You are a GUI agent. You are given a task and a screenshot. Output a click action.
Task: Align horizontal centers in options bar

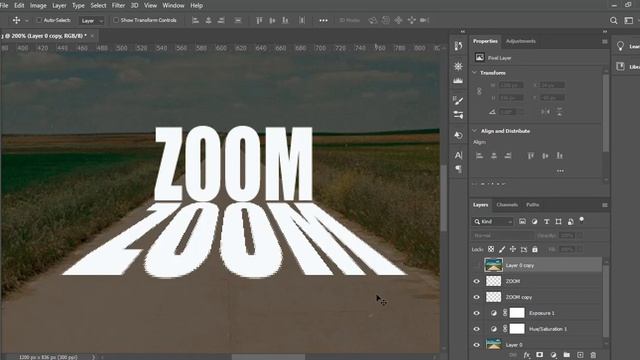pyautogui.click(x=209, y=20)
